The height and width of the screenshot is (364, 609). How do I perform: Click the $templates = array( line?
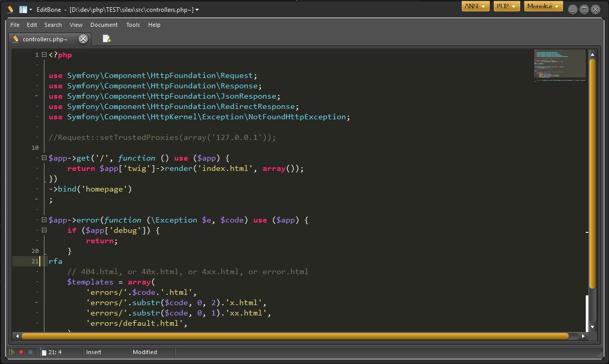(111, 282)
